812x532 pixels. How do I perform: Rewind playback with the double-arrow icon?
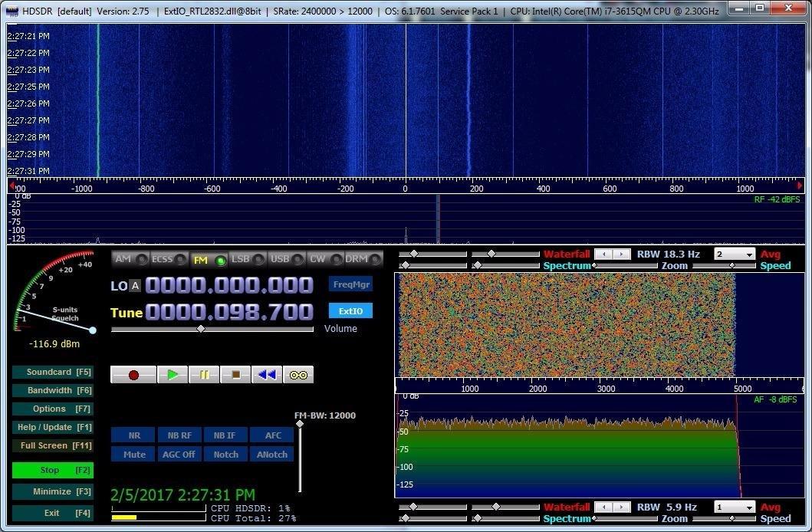coord(266,374)
